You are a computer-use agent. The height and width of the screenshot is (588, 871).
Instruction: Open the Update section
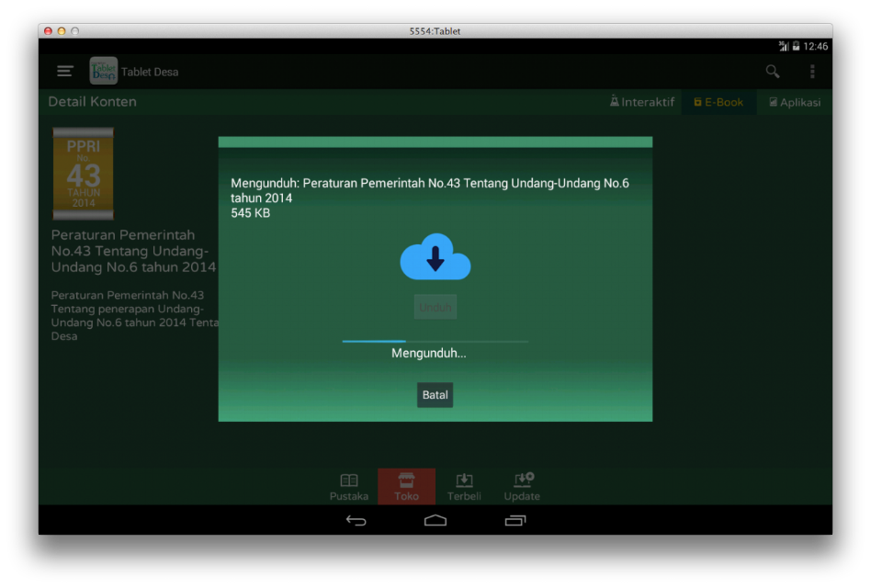click(522, 487)
